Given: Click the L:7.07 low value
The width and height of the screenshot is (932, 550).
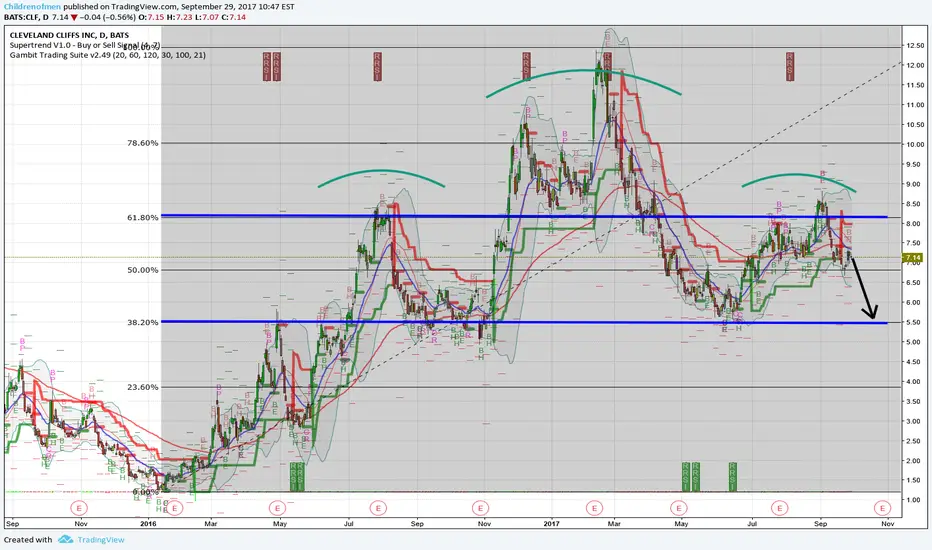Looking at the screenshot, I should click(x=207, y=17).
